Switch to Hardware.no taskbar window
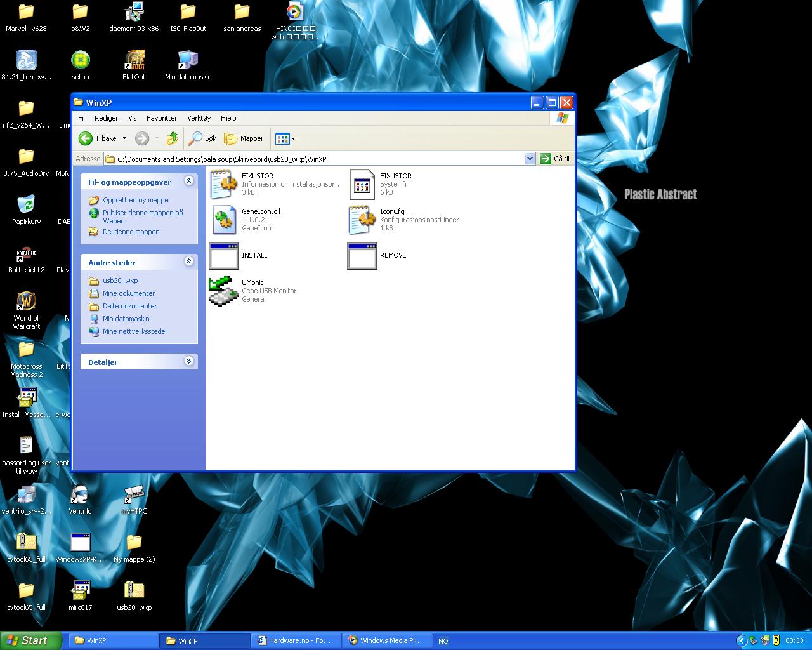This screenshot has height=650, width=812. (297, 640)
